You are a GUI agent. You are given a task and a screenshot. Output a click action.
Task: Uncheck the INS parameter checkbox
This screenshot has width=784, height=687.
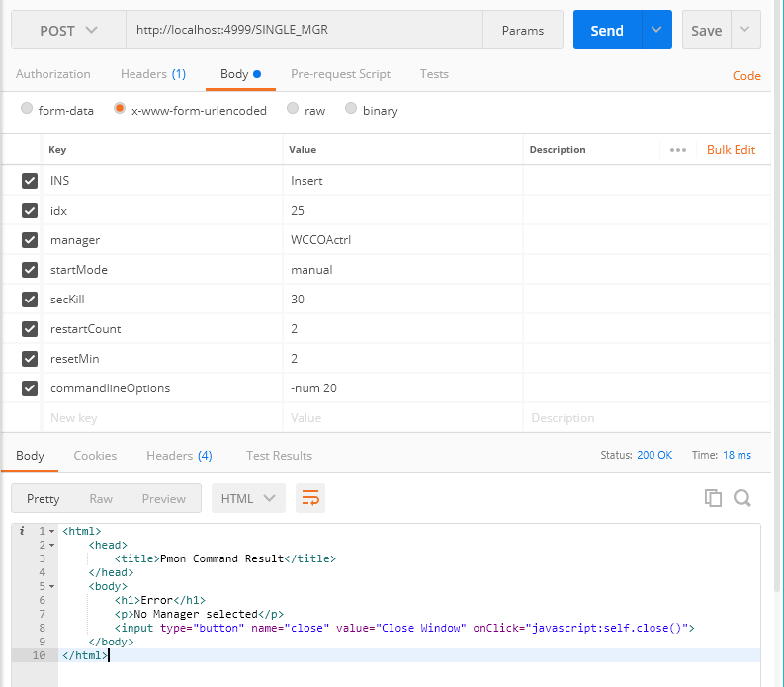[30, 181]
